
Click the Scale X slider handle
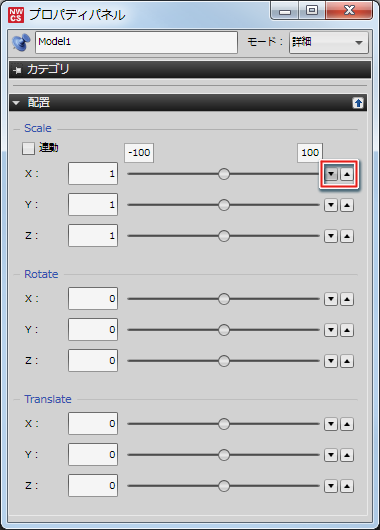[x=224, y=174]
